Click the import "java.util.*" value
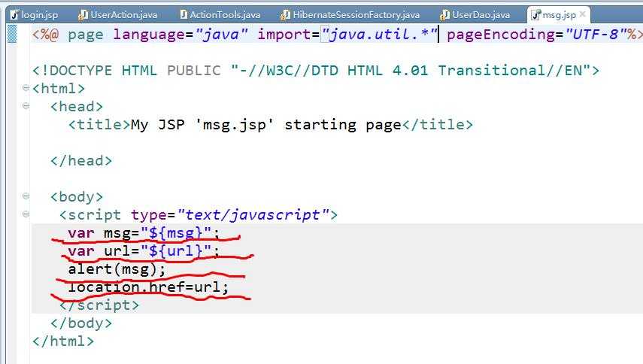The height and width of the screenshot is (364, 643). pos(380,35)
